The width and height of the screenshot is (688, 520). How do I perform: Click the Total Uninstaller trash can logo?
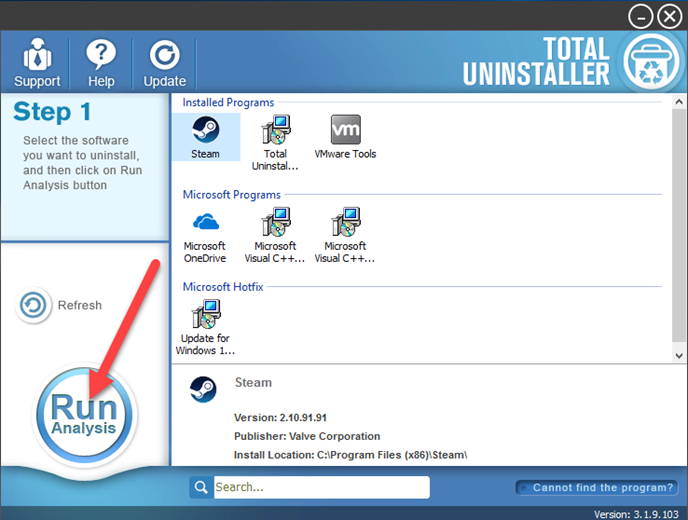(651, 61)
